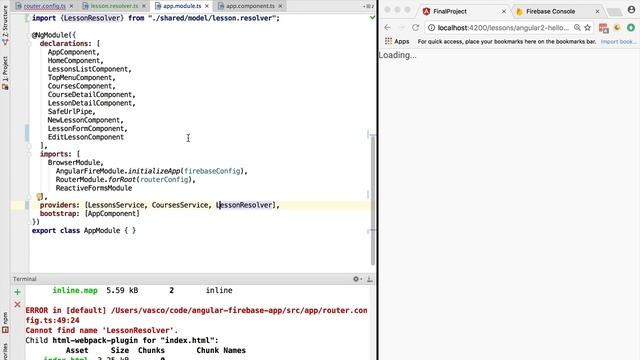The height and width of the screenshot is (360, 640).
Task: Click the 'Cannot find name' error line
Action: 101,330
